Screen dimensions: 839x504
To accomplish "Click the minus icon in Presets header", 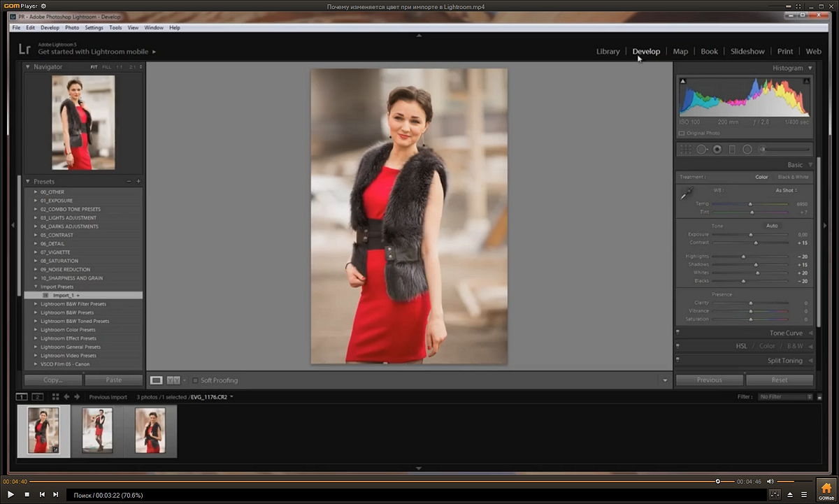I will 129,181.
